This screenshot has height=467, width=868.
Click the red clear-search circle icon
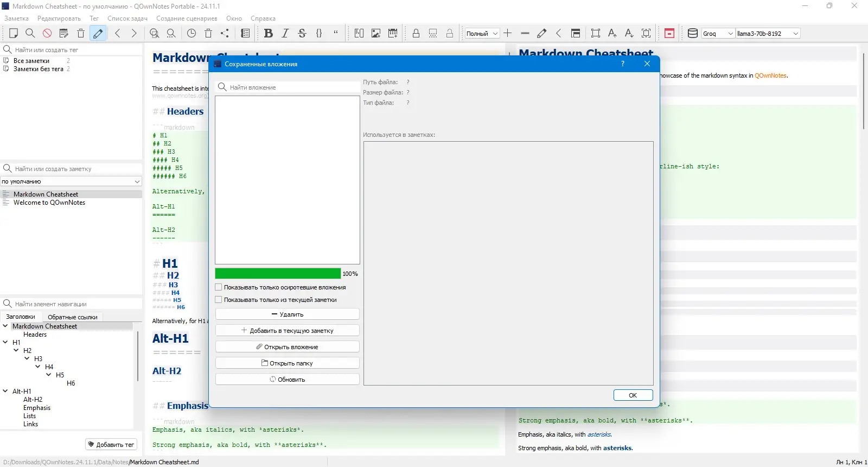point(47,33)
